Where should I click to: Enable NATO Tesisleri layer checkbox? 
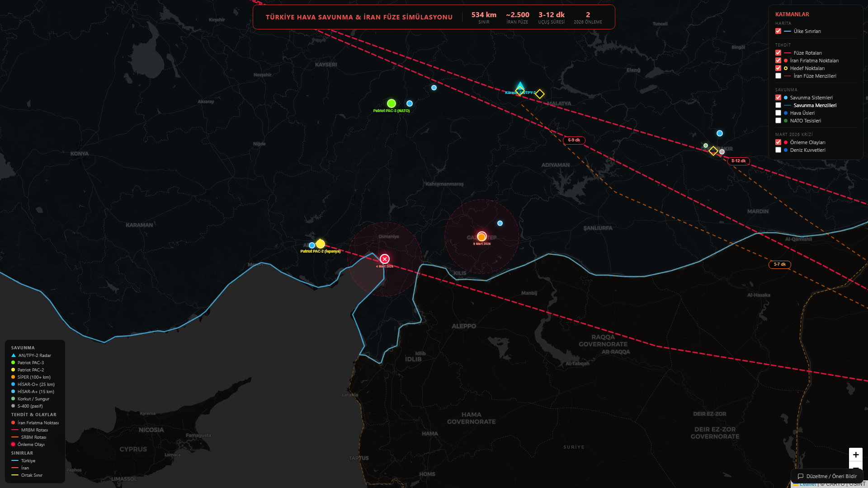[778, 121]
